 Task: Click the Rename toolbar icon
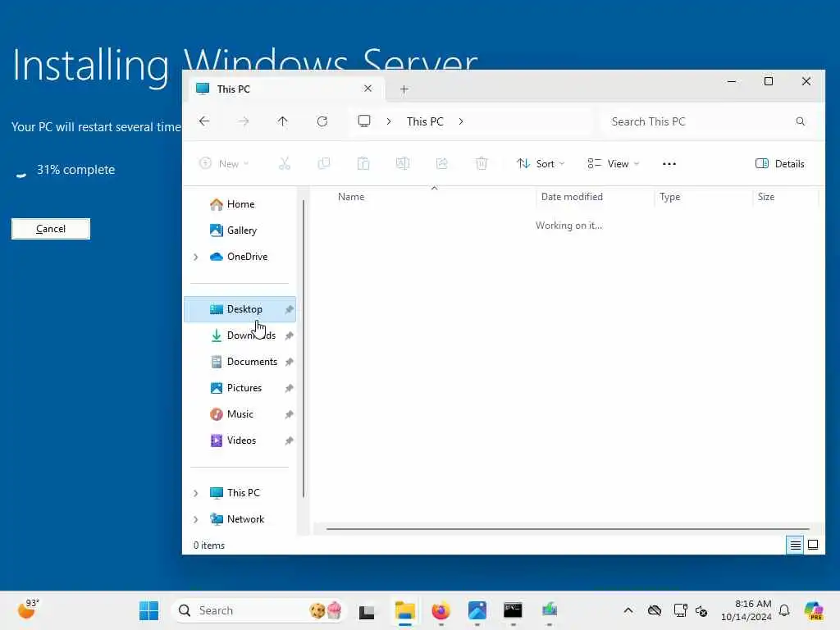[402, 163]
